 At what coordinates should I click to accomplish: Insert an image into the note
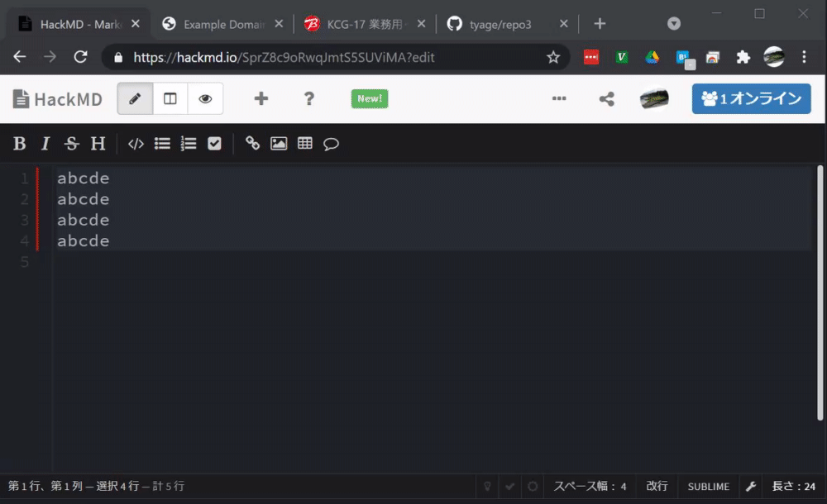coord(279,143)
